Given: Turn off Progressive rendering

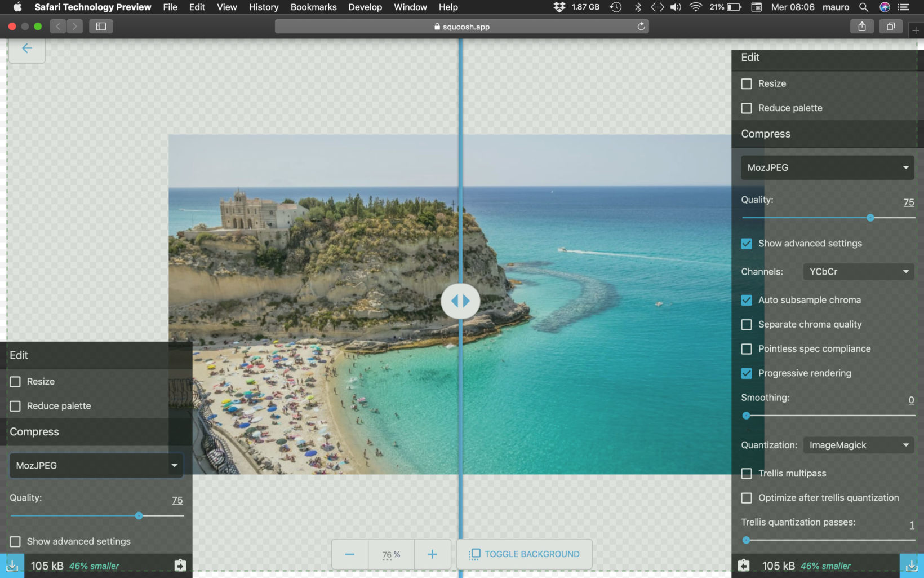Looking at the screenshot, I should point(747,373).
